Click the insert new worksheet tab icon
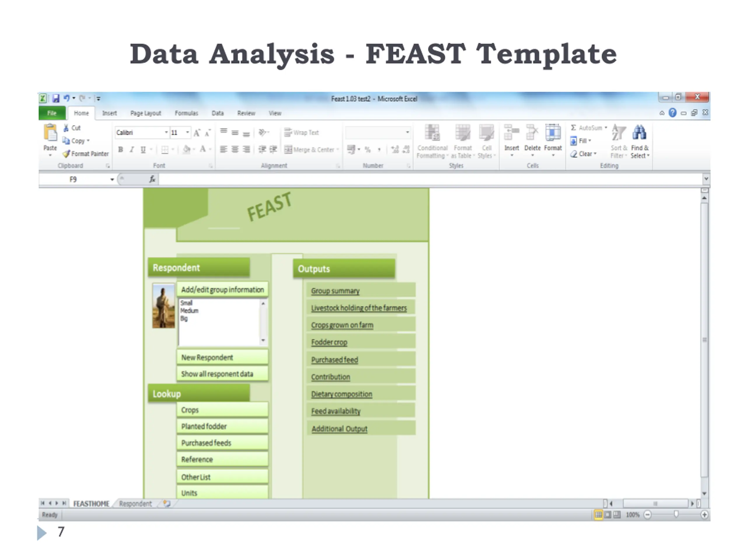The width and height of the screenshot is (747, 560). pyautogui.click(x=167, y=503)
